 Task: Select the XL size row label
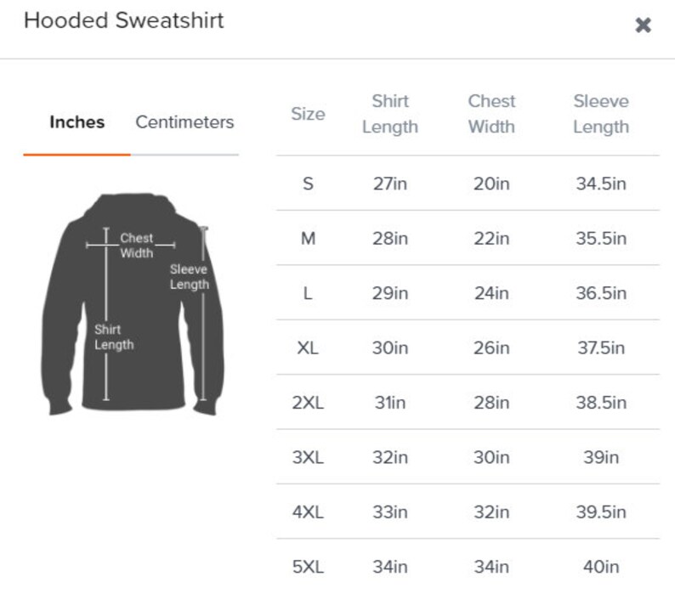tap(308, 348)
